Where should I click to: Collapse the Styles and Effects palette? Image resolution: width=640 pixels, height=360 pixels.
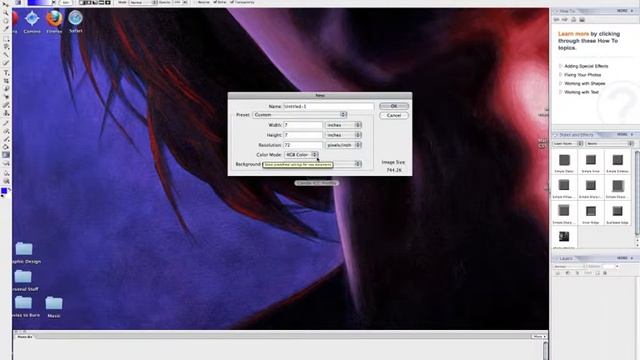(556, 135)
